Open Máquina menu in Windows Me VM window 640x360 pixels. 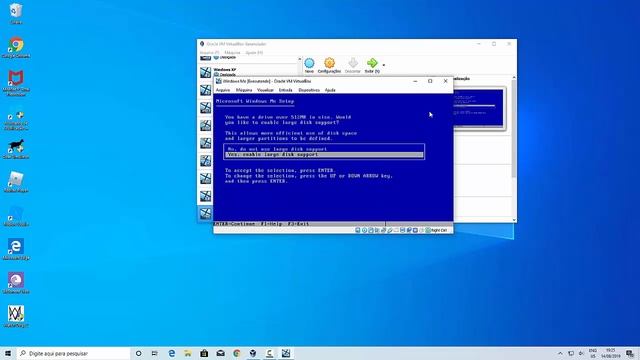[x=244, y=90]
